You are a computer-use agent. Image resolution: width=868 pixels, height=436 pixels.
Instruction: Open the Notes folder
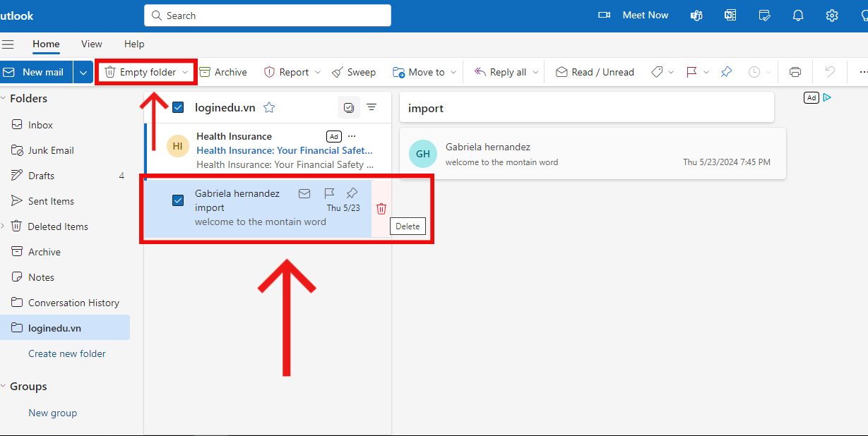pyautogui.click(x=65, y=277)
